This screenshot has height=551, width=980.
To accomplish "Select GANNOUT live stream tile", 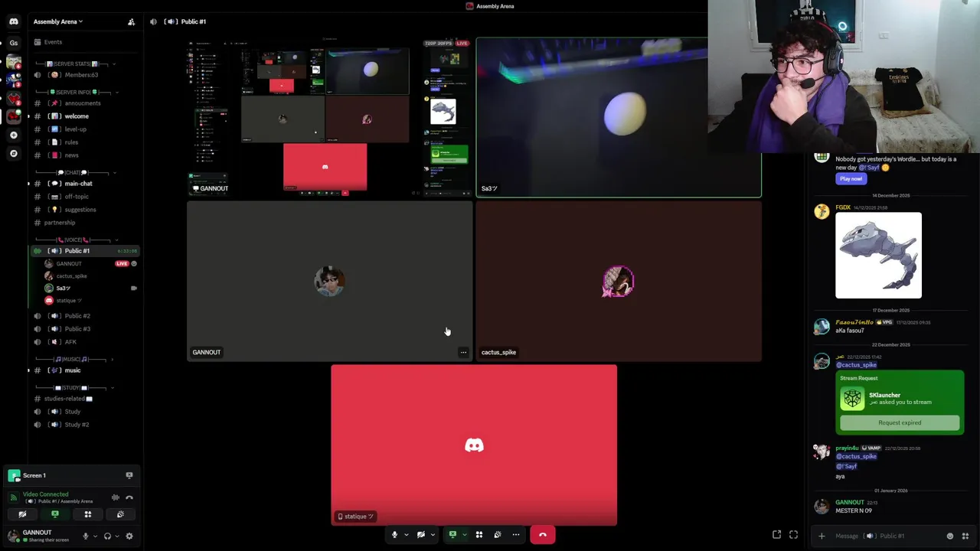I will click(330, 118).
